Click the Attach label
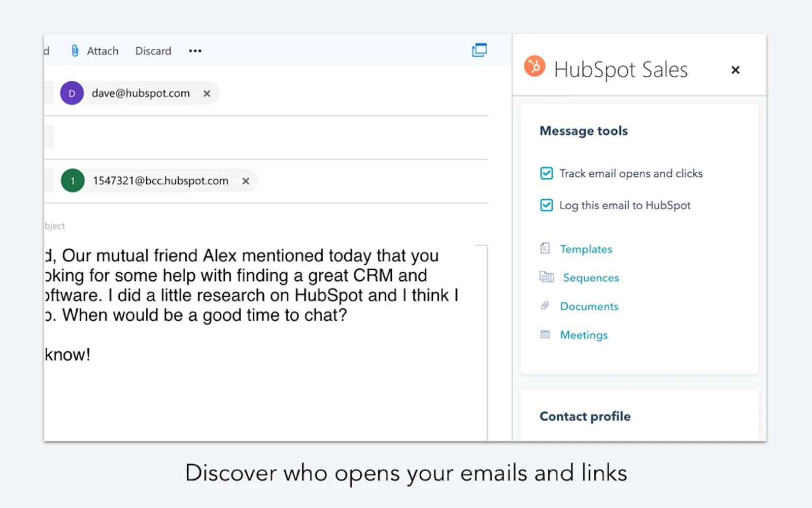The width and height of the screenshot is (812, 508). [103, 51]
